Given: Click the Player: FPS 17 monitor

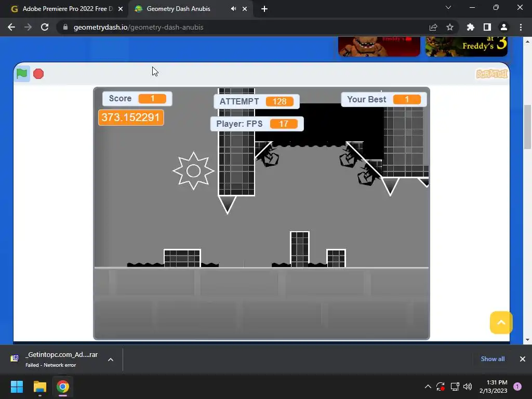Looking at the screenshot, I should click(x=257, y=124).
